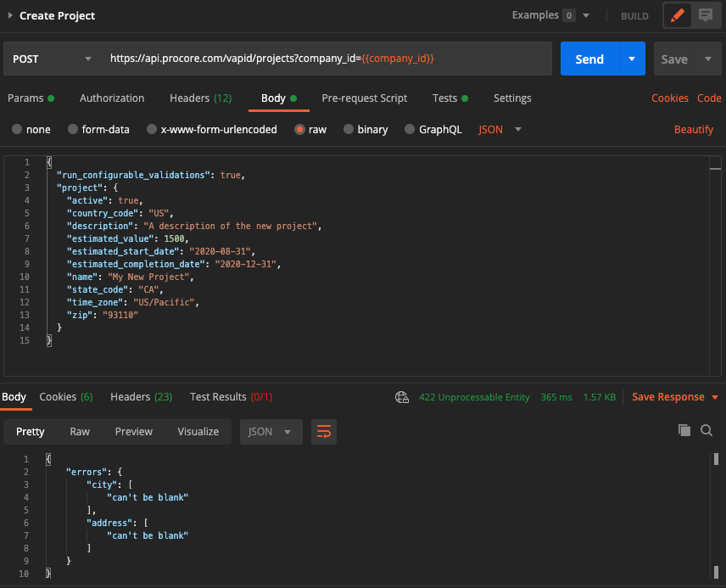726x588 pixels.
Task: Toggle the word wrap icon in response toolbar
Action: click(324, 432)
